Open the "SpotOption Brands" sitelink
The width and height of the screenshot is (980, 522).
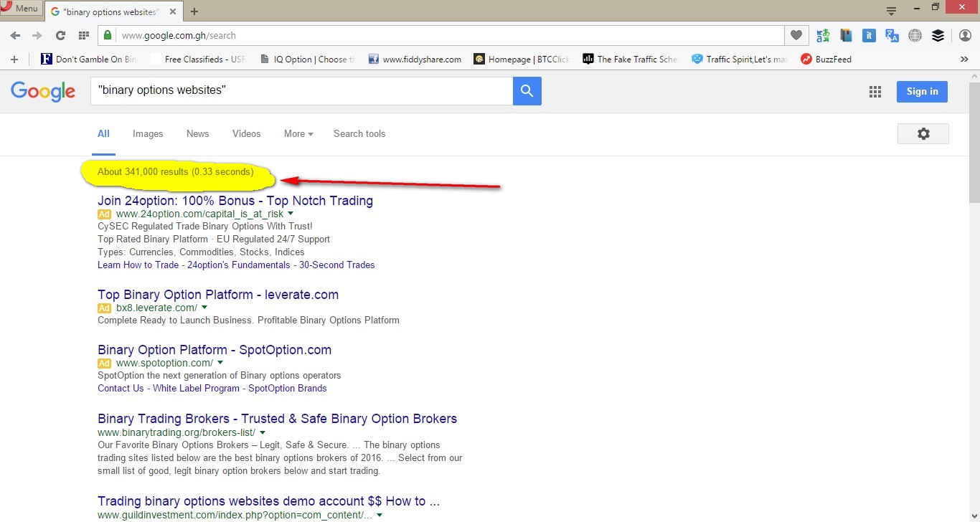288,388
